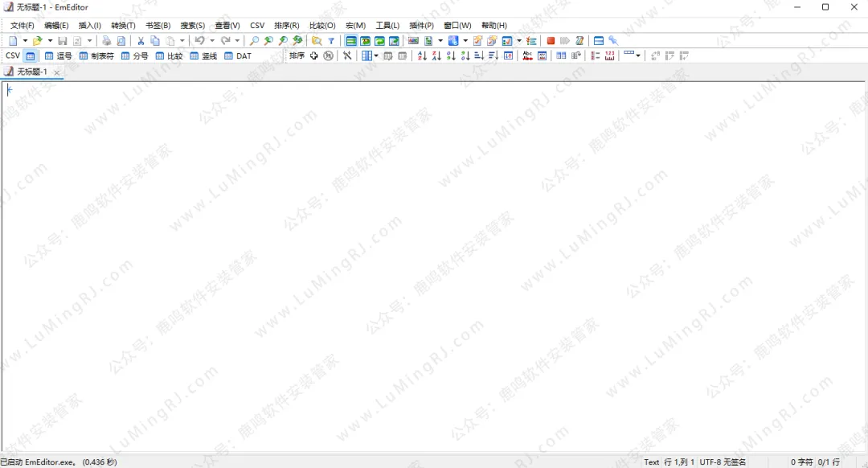
Task: Open the 工具(L) menu
Action: coord(387,26)
